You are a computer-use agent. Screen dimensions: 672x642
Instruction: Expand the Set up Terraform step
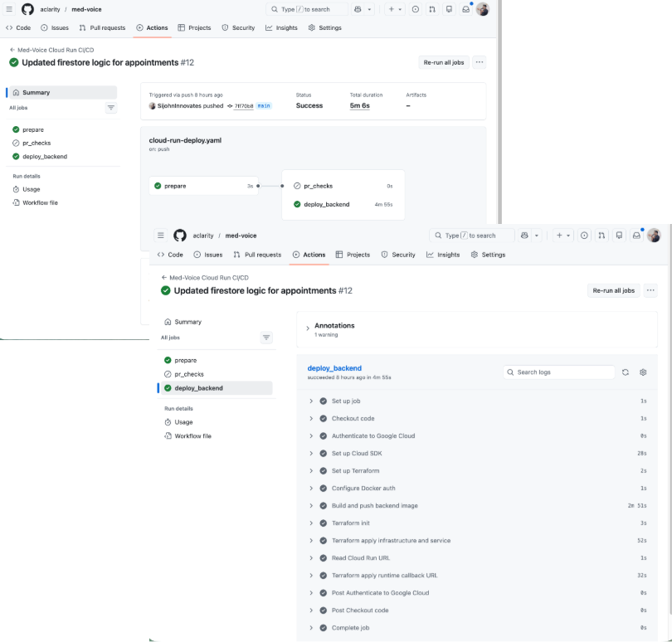pyautogui.click(x=311, y=471)
